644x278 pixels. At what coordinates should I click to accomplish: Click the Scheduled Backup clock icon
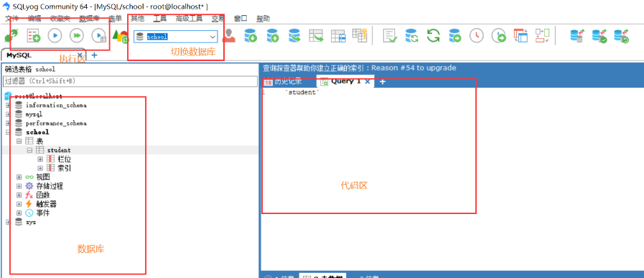point(477,36)
